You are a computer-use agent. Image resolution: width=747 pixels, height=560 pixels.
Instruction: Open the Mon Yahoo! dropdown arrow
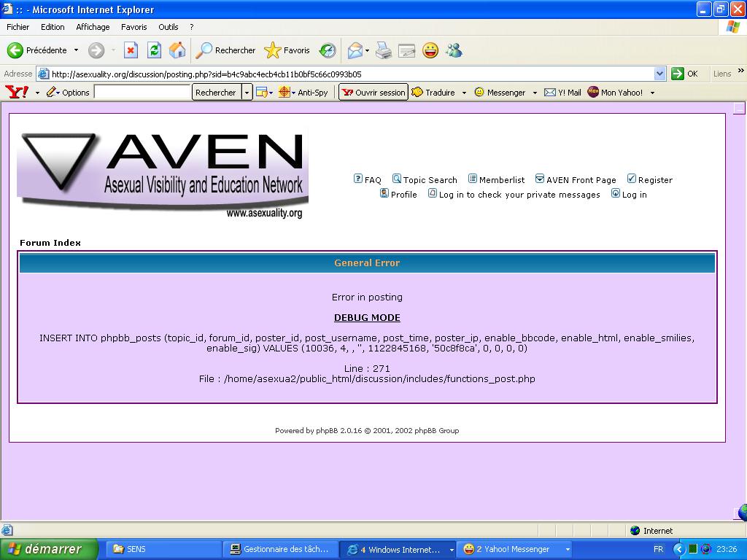pos(652,93)
